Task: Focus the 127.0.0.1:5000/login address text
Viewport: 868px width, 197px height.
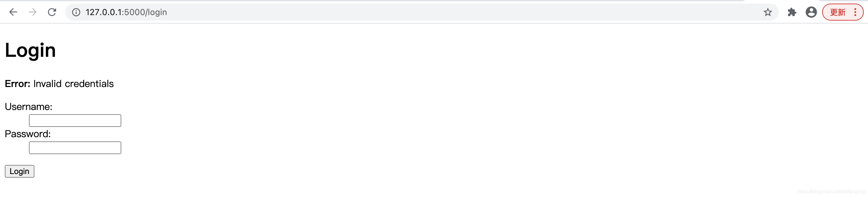Action: pos(126,12)
